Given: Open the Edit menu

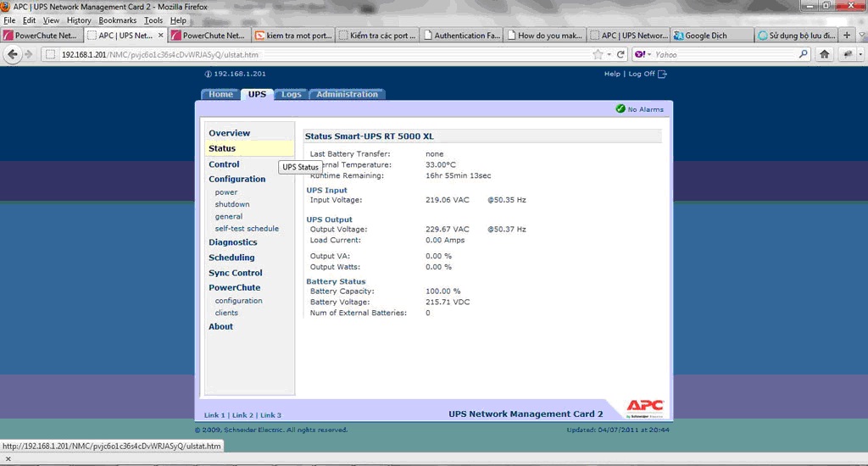Looking at the screenshot, I should (30, 20).
